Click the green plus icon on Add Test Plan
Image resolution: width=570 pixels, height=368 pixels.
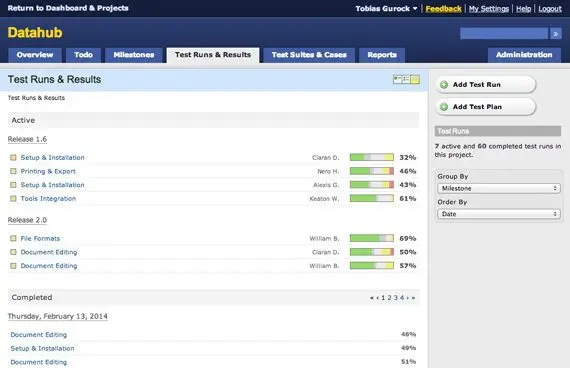pyautogui.click(x=444, y=107)
